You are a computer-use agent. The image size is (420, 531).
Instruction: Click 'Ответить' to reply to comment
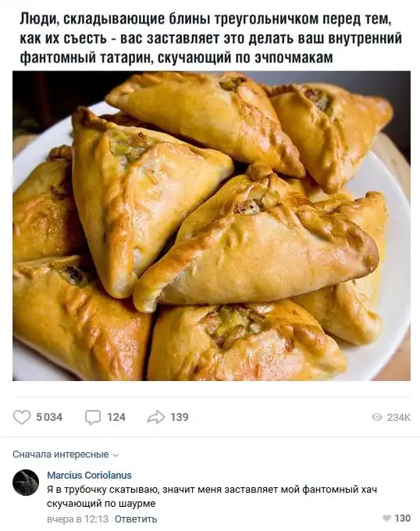coord(136,519)
